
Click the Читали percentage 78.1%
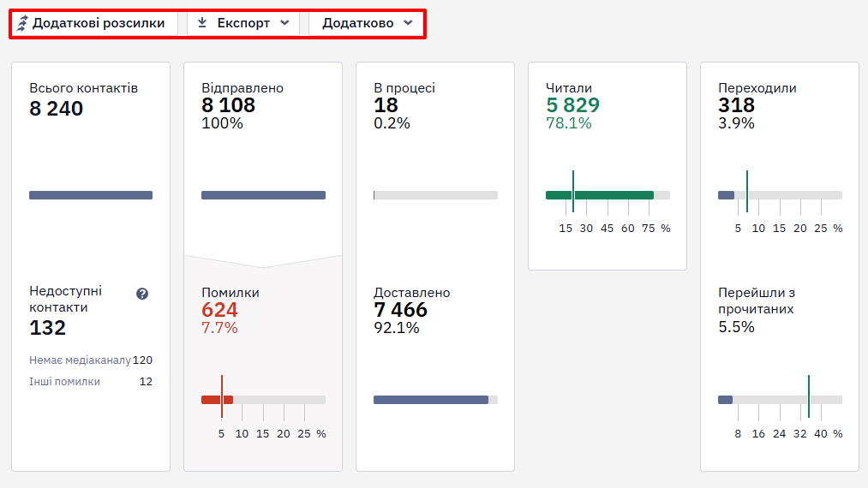568,123
